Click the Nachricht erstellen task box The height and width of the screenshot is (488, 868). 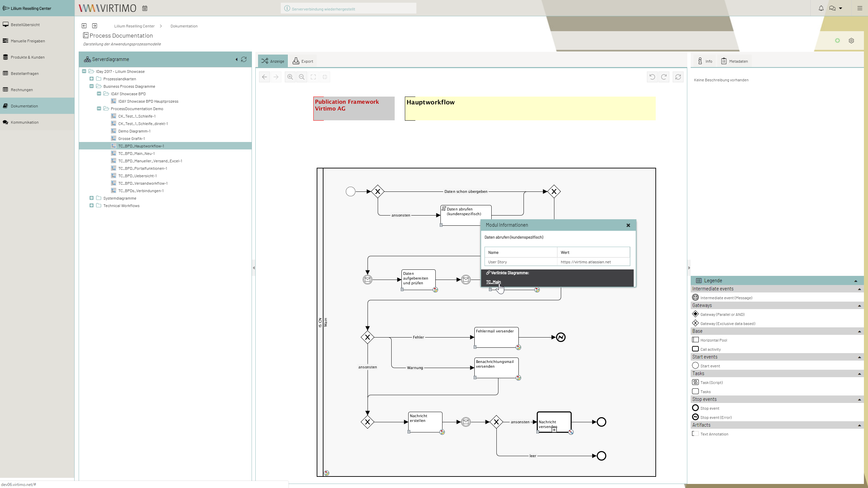(425, 422)
